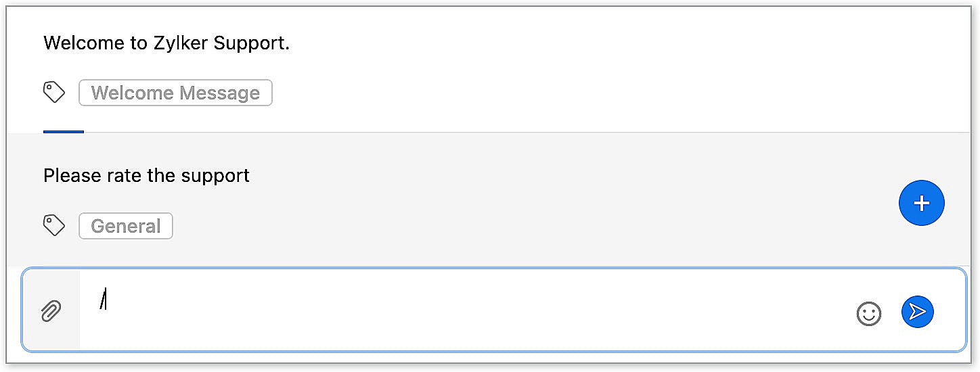
Task: Click the paperclip attachment icon
Action: (51, 311)
